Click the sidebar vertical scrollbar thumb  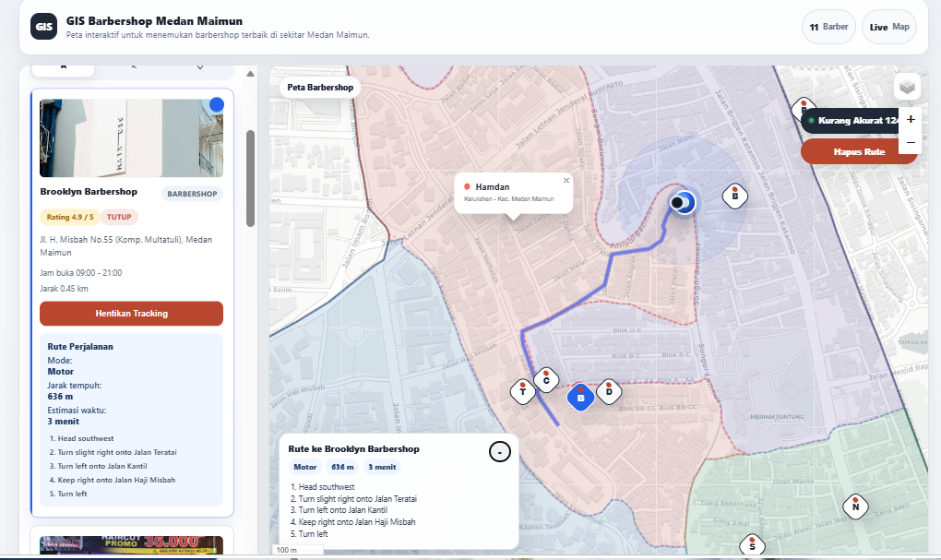point(250,178)
